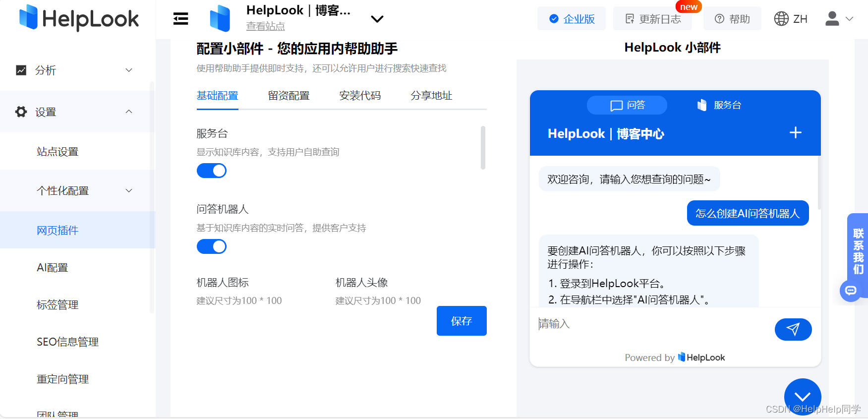This screenshot has width=868, height=419.
Task: Switch to 安装代码 tab
Action: tap(360, 96)
